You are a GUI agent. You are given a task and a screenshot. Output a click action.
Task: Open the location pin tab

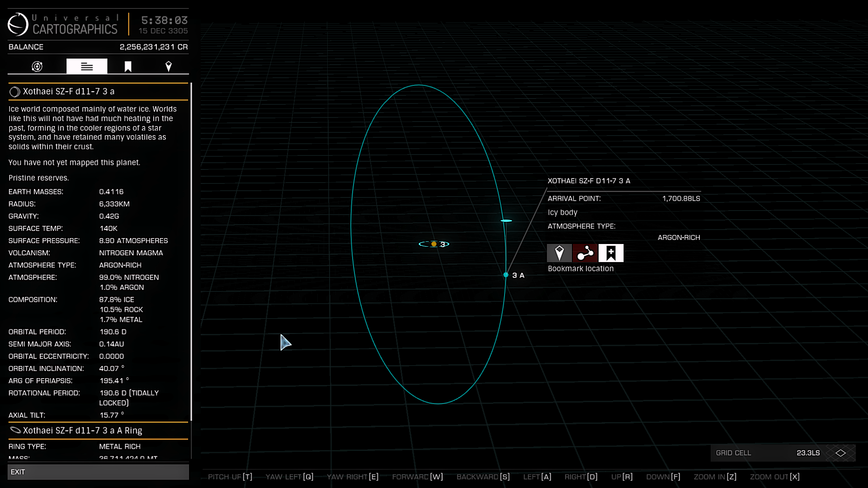coord(169,66)
